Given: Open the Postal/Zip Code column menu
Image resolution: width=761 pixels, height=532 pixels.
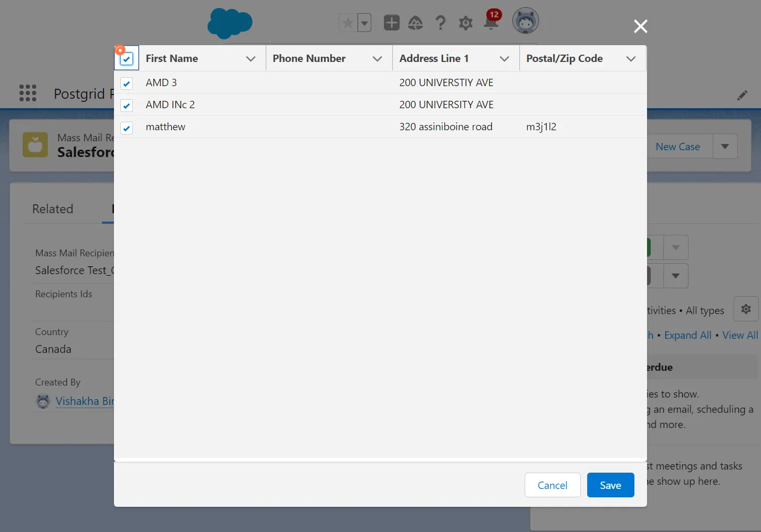Looking at the screenshot, I should click(631, 59).
